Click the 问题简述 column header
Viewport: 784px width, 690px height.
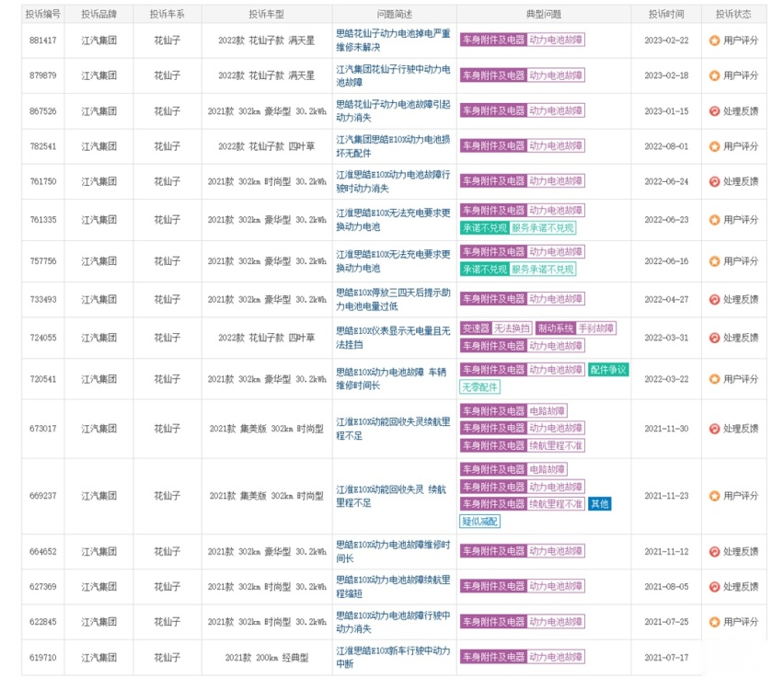pyautogui.click(x=395, y=14)
